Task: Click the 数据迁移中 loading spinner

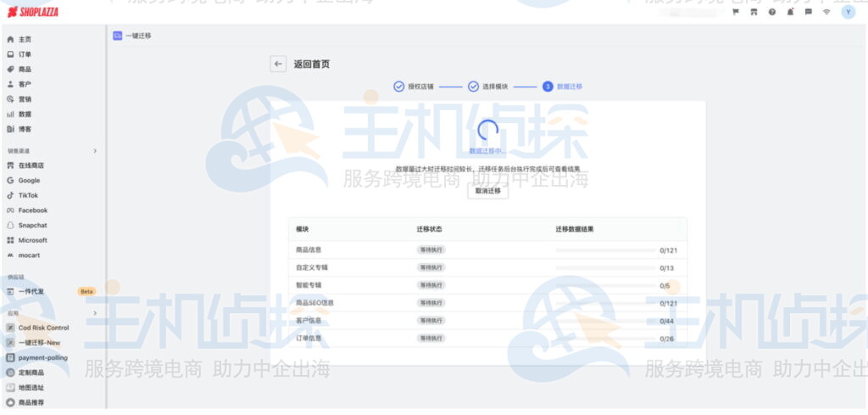Action: tap(487, 130)
